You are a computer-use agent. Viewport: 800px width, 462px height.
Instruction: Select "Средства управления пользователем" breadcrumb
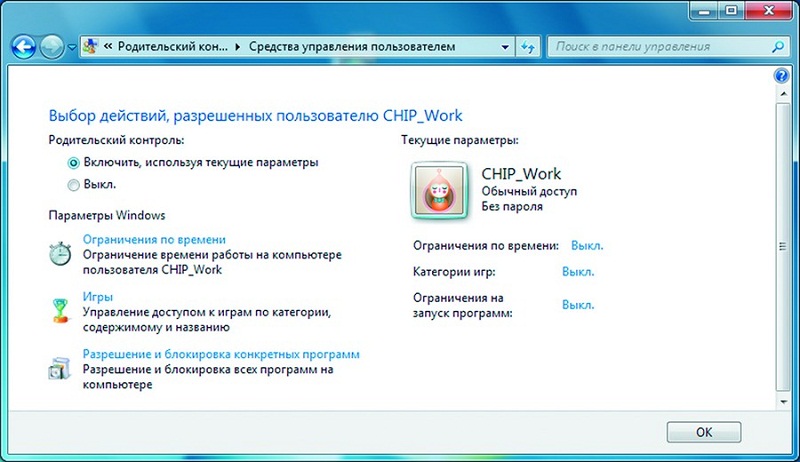(352, 46)
